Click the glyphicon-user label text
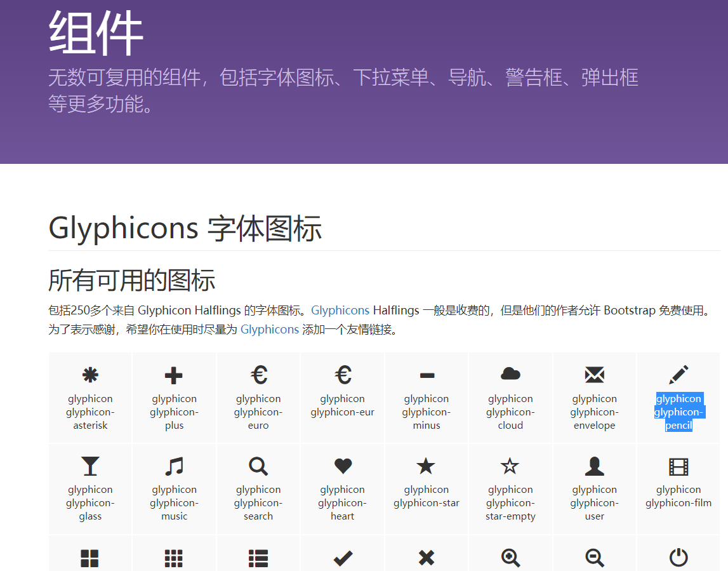The height and width of the screenshot is (571, 728). click(594, 502)
